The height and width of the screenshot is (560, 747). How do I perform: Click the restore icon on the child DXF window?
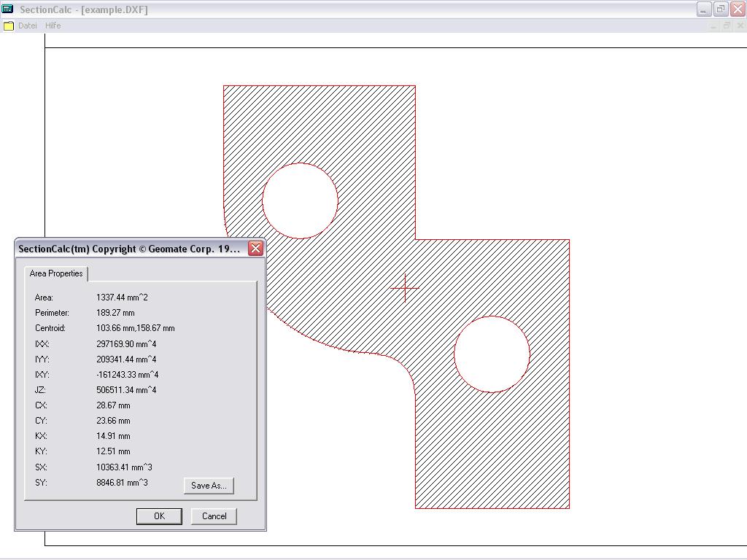726,26
